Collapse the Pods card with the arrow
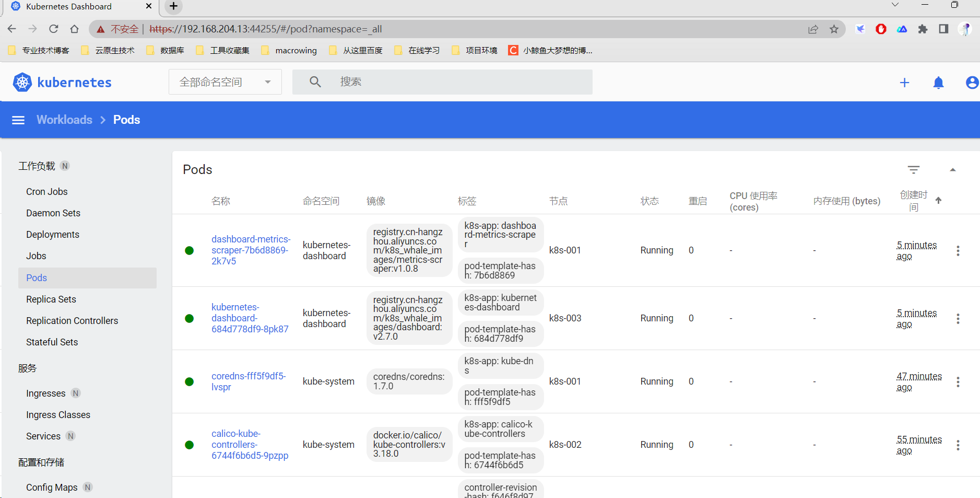The height and width of the screenshot is (498, 980). pyautogui.click(x=953, y=170)
